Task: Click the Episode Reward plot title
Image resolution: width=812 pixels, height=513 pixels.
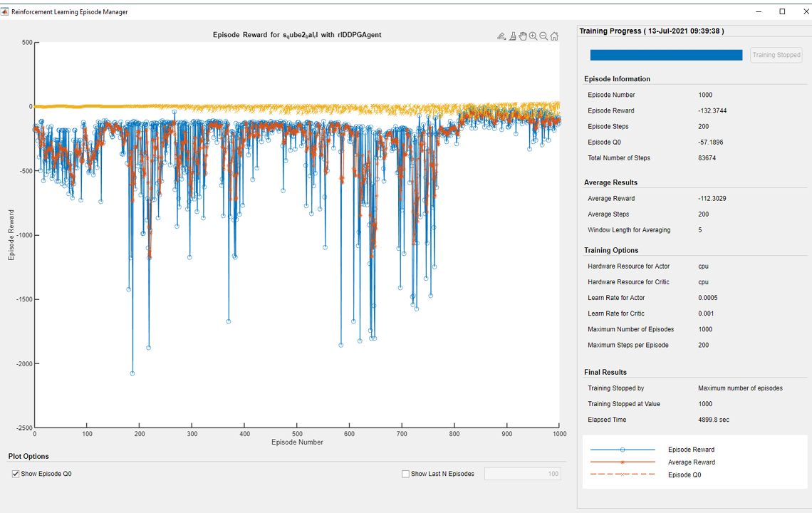Action: coord(297,35)
